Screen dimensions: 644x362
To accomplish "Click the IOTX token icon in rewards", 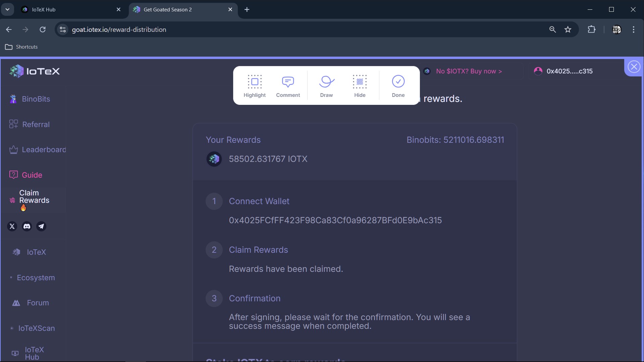I will tap(214, 159).
